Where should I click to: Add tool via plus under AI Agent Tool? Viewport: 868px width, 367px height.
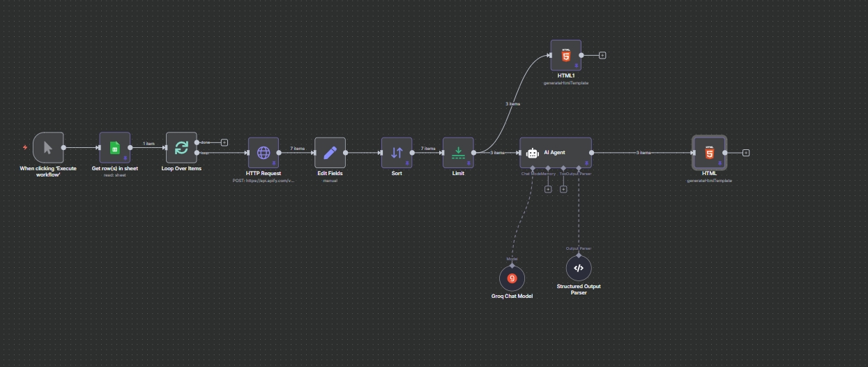[563, 188]
